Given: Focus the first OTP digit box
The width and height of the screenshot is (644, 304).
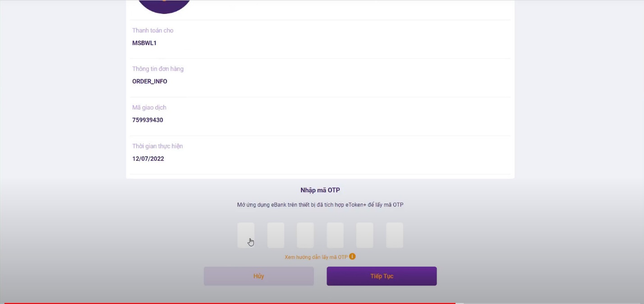Looking at the screenshot, I should tap(246, 235).
